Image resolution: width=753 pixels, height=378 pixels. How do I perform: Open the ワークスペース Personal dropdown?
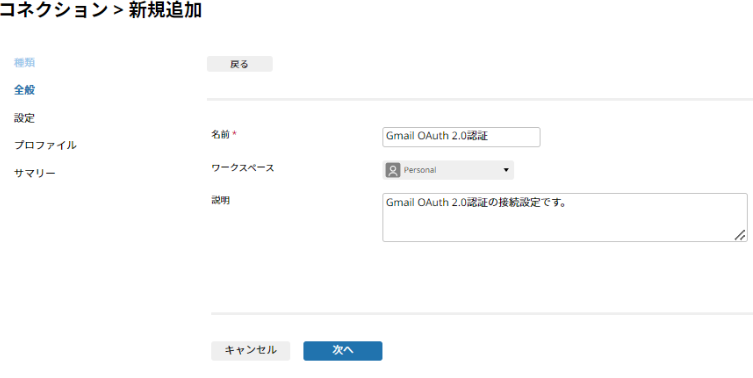(x=448, y=170)
